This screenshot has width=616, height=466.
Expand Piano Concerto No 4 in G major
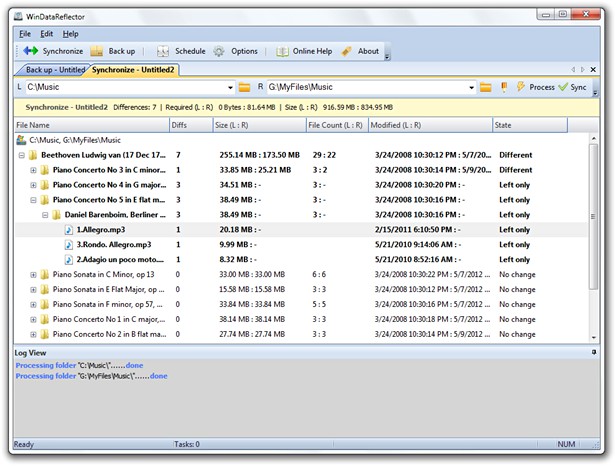[x=33, y=185]
